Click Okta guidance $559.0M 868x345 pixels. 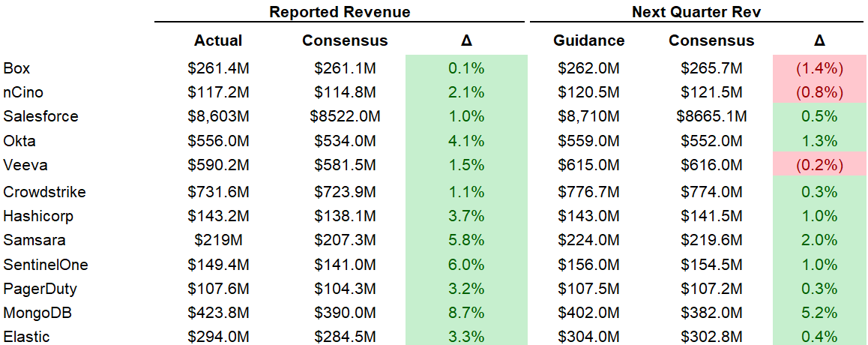[x=588, y=141]
